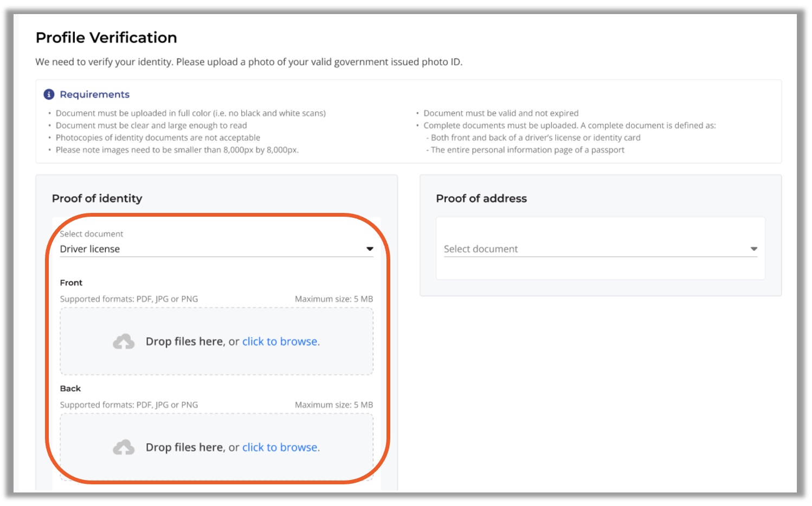The image size is (812, 506).
Task: Click the Profile Verification page title
Action: coord(106,37)
